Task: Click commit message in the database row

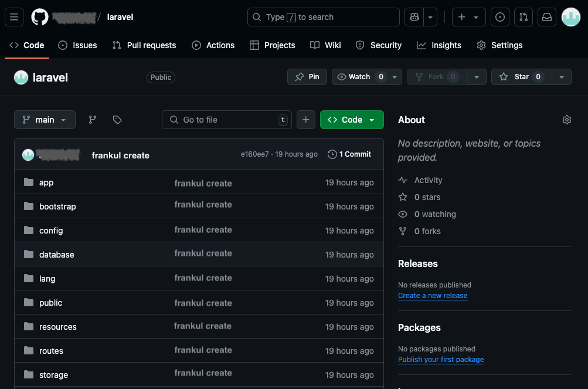Action: pos(203,253)
